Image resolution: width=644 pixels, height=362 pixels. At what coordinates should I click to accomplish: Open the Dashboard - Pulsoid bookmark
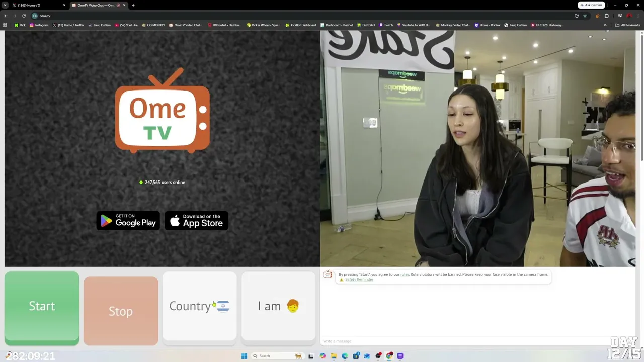pyautogui.click(x=337, y=25)
